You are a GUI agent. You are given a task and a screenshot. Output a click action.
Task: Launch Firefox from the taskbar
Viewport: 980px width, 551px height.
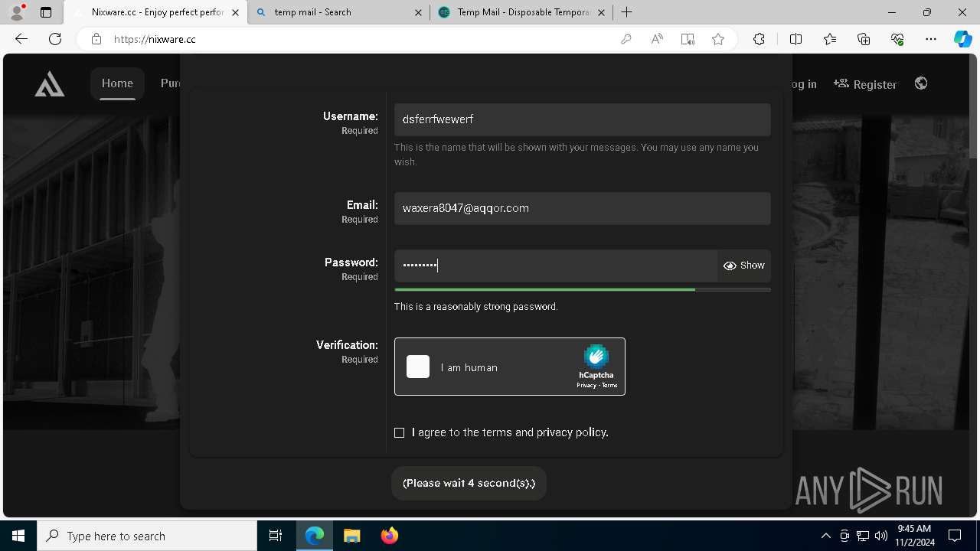(x=390, y=536)
